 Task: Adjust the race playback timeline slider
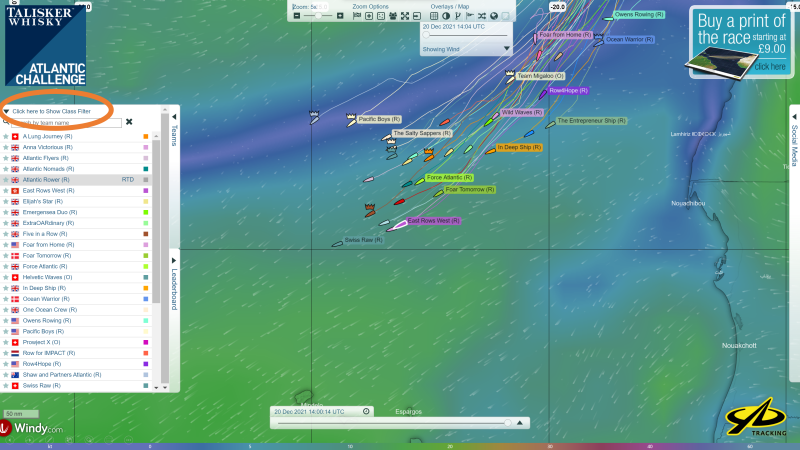(393, 423)
